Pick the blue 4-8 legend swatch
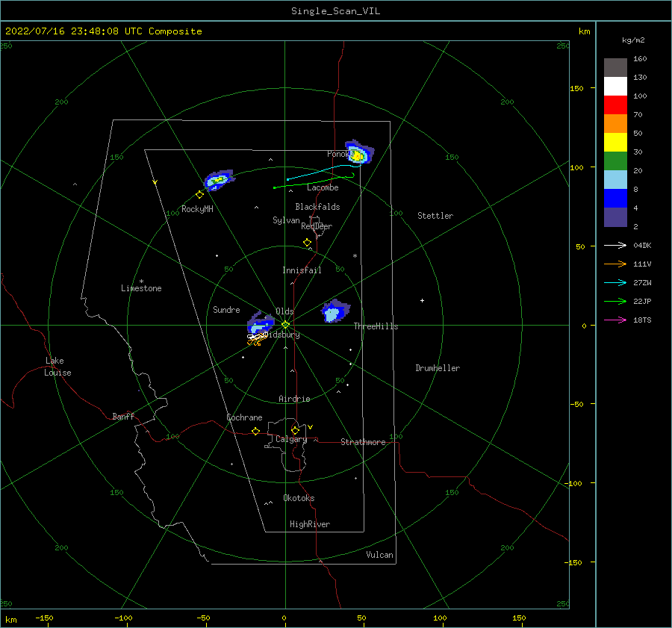 [x=615, y=198]
